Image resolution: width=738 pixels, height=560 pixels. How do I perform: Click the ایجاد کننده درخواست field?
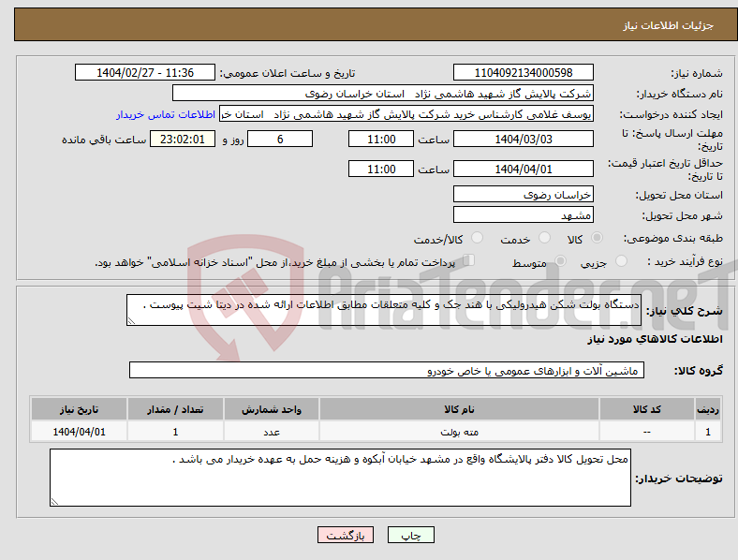point(406,114)
